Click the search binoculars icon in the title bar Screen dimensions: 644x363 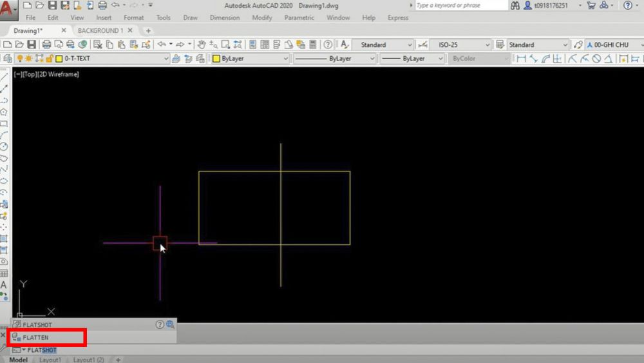(x=515, y=5)
